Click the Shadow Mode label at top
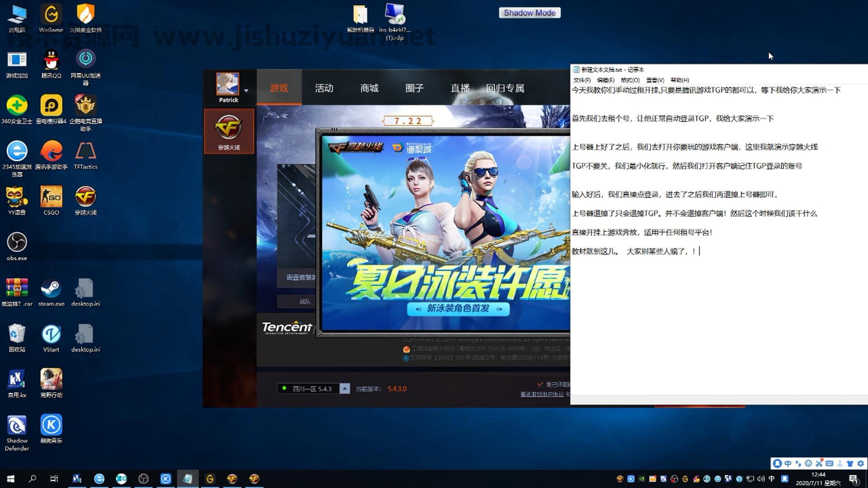The height and width of the screenshot is (488, 868). tap(530, 13)
